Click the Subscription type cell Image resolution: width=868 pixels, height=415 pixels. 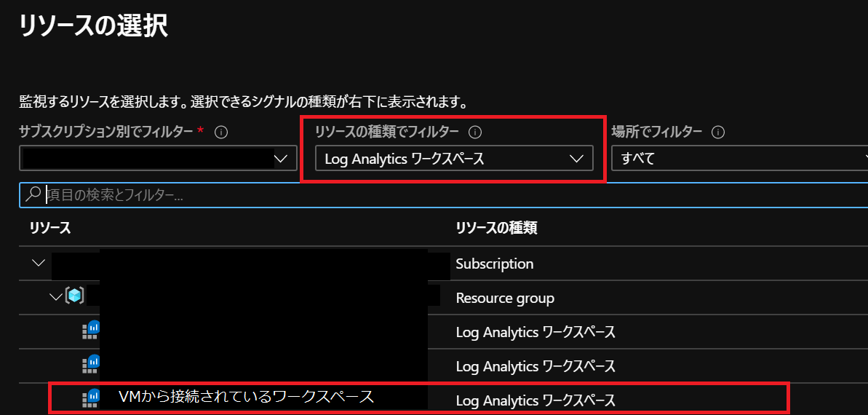point(495,264)
